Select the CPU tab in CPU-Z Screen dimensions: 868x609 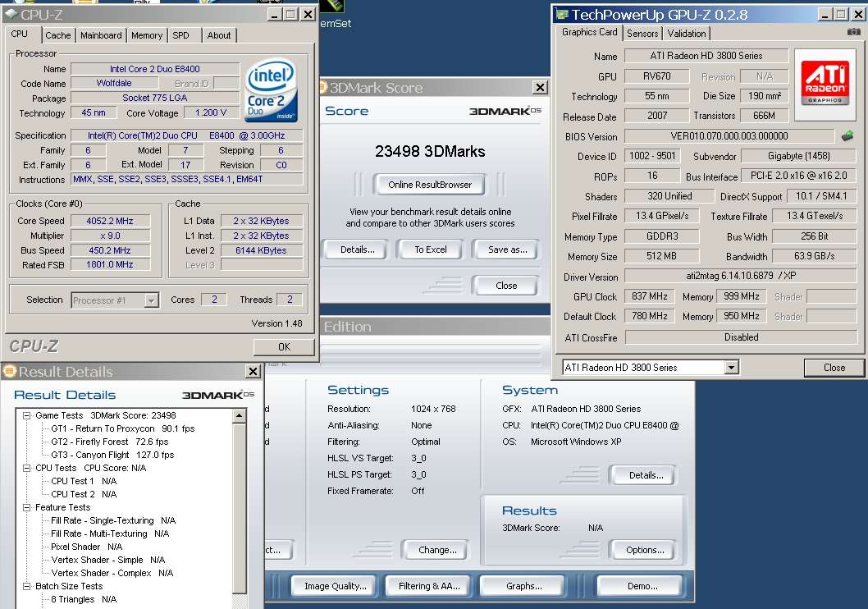coord(20,34)
